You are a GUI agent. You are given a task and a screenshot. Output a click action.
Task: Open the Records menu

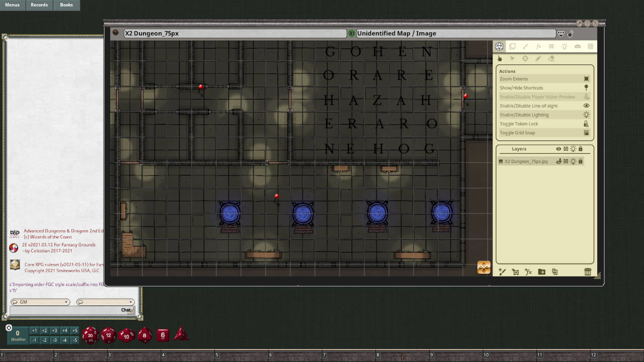(39, 5)
